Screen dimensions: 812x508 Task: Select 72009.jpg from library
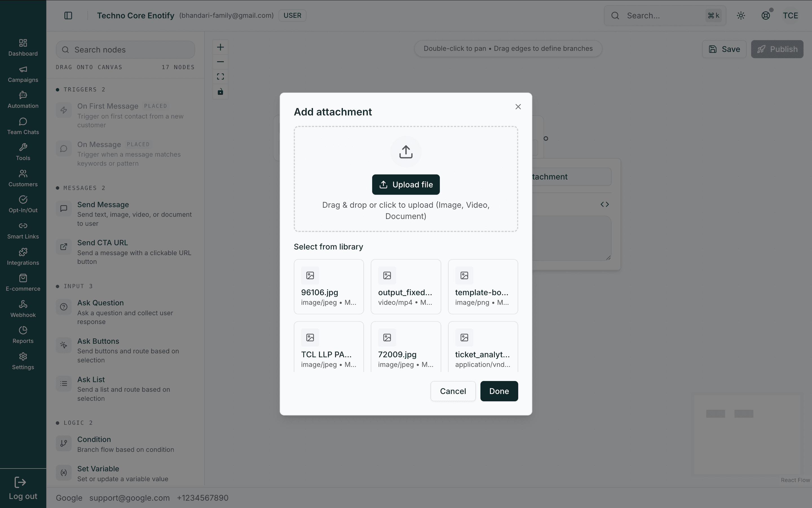406,346
